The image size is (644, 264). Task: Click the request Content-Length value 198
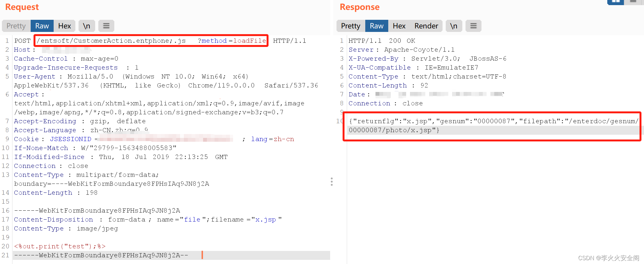pyautogui.click(x=92, y=193)
